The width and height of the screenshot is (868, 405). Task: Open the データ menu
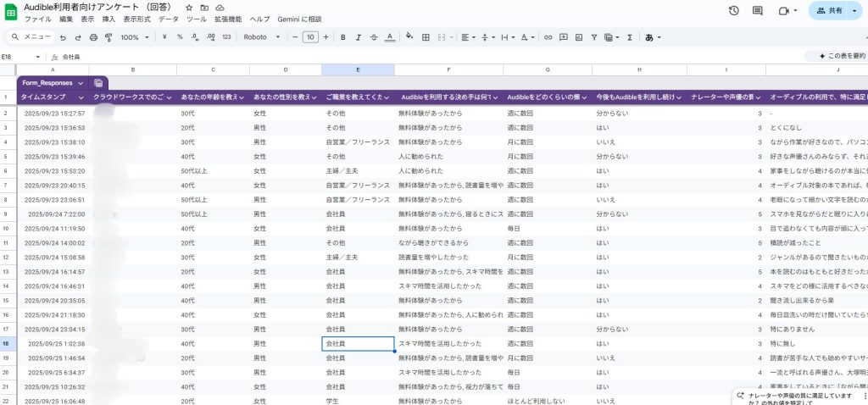[x=169, y=19]
